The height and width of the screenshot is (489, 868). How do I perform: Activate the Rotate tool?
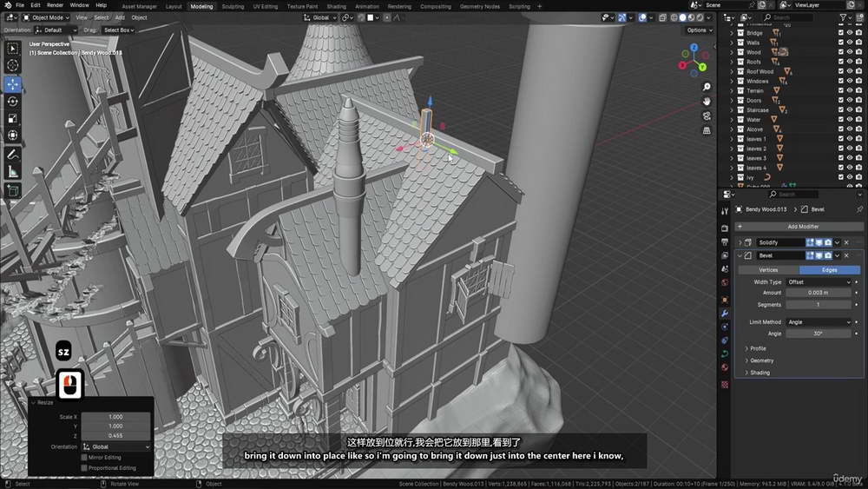[13, 102]
